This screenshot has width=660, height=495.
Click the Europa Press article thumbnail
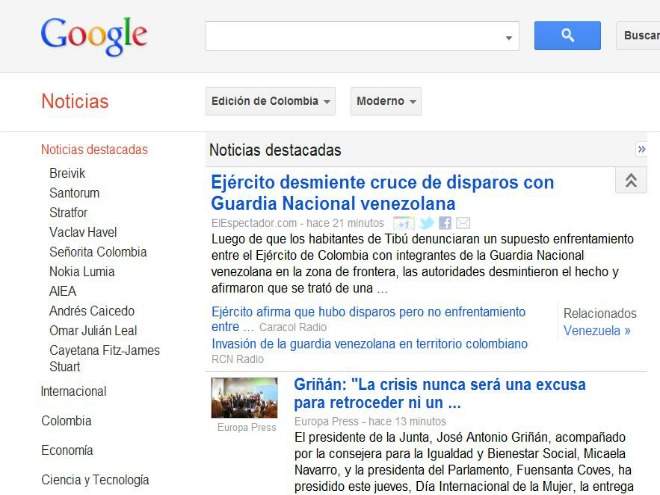tap(244, 397)
